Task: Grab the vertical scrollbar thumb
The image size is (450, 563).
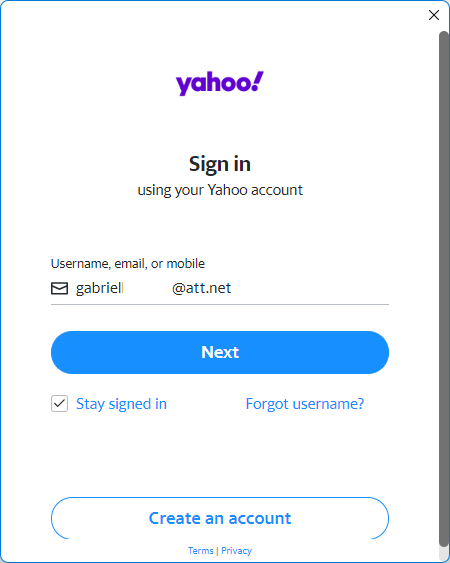Action: pos(444,289)
